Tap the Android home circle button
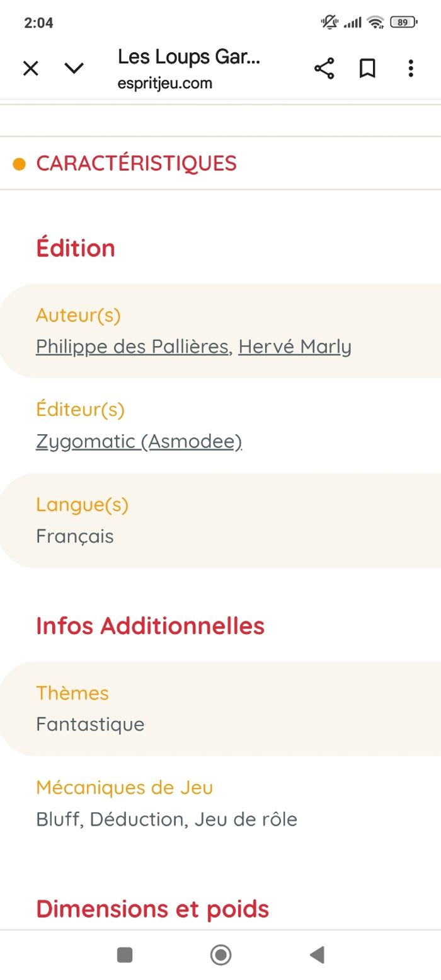This screenshot has width=441, height=980. [220, 955]
